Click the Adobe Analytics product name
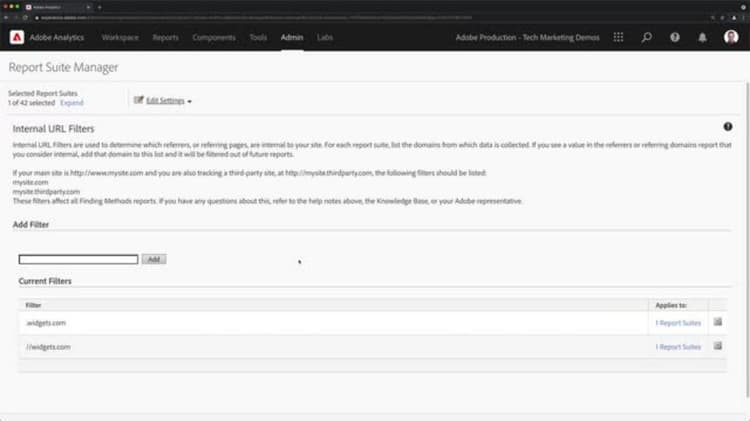The image size is (750, 421). pos(56,37)
